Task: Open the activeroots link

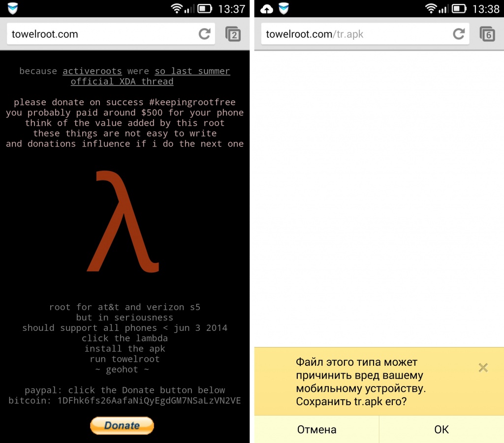Action: click(x=92, y=71)
